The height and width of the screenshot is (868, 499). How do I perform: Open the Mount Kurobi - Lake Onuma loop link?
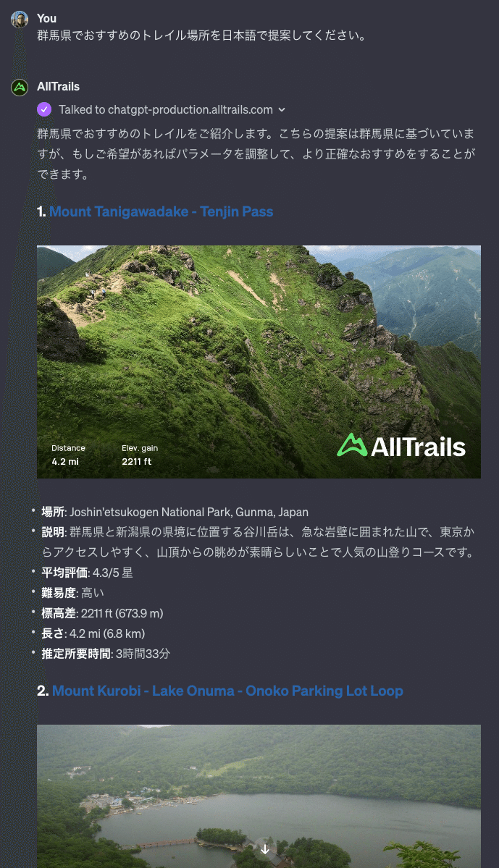pyautogui.click(x=227, y=691)
